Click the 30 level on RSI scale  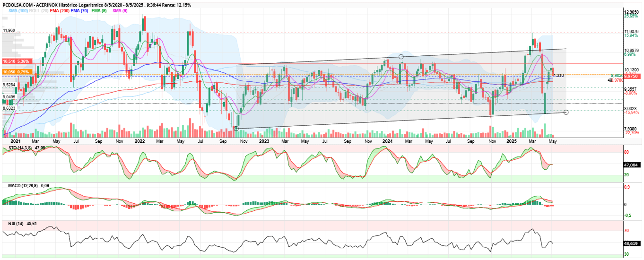(626, 254)
